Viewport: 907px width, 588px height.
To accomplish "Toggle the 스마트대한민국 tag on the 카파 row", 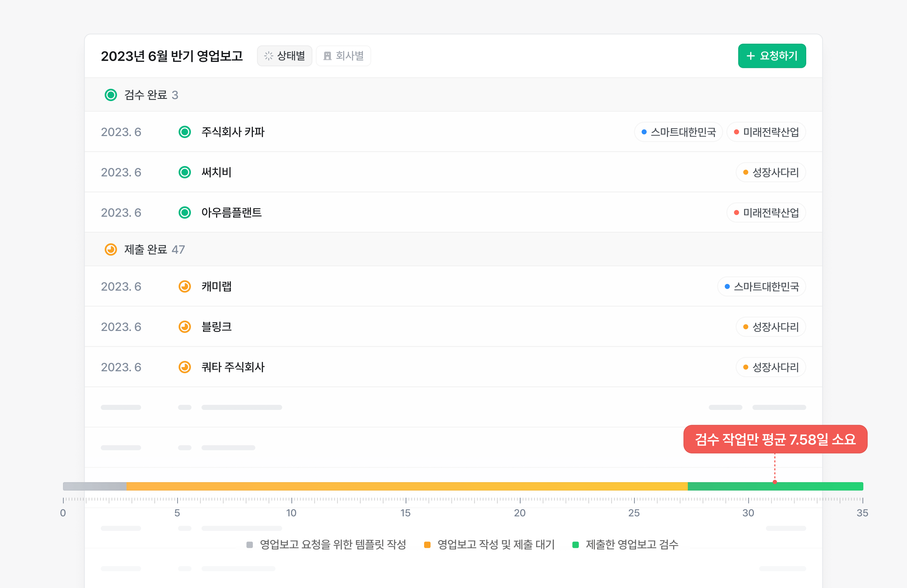I will point(678,132).
